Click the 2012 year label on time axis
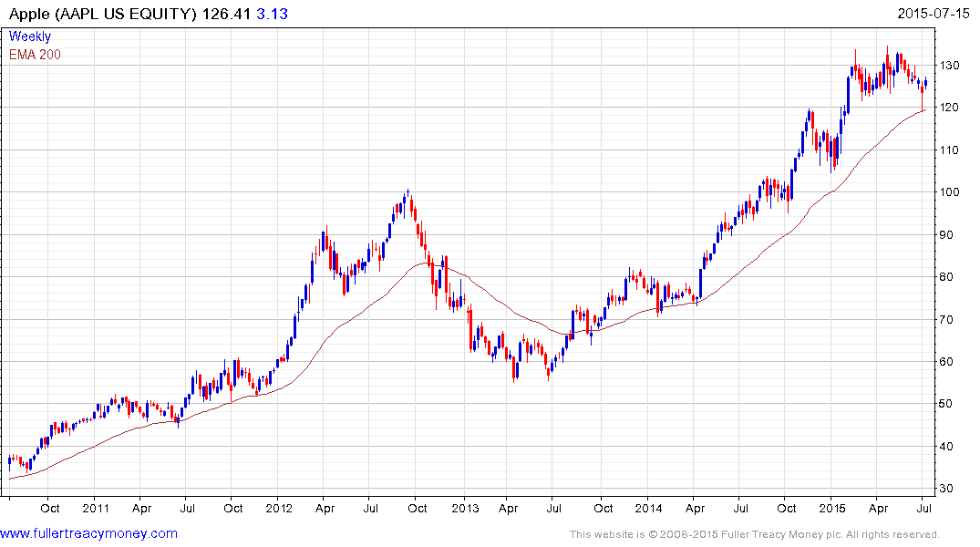Screen dimensions: 980x547 coord(279,508)
